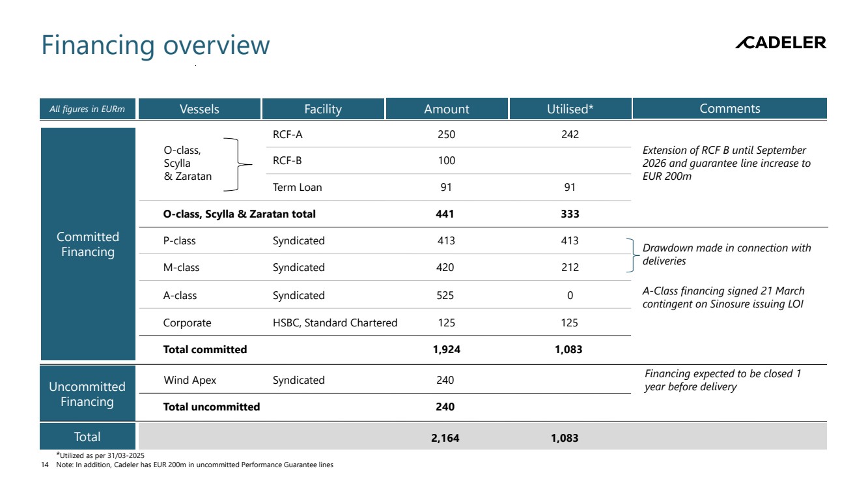This screenshot has width=868, height=488.
Task: Click the Amount column header
Action: [446, 109]
